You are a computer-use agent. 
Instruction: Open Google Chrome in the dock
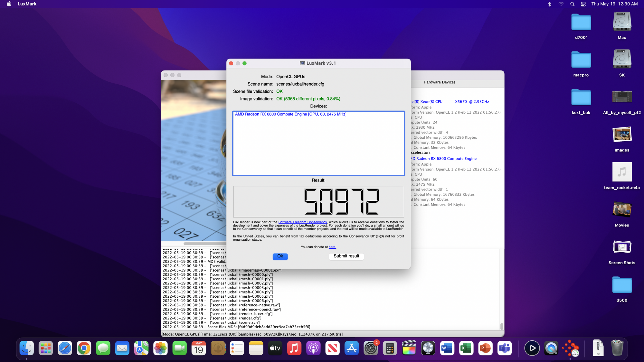point(84,348)
